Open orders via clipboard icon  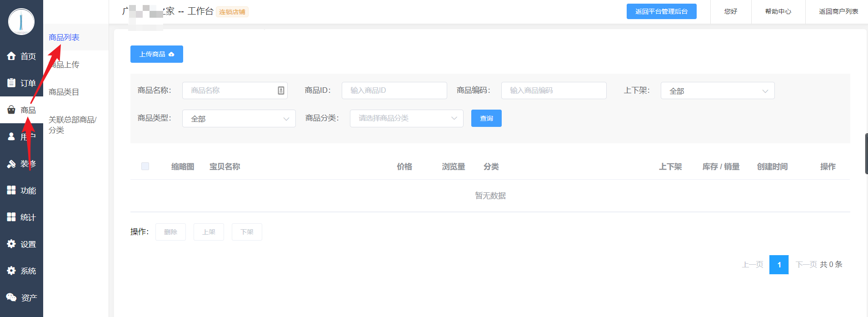tap(11, 83)
